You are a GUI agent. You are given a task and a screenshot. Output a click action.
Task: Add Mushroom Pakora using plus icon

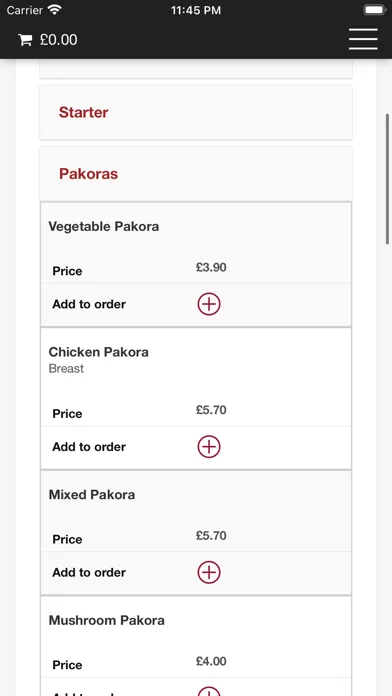point(209,692)
